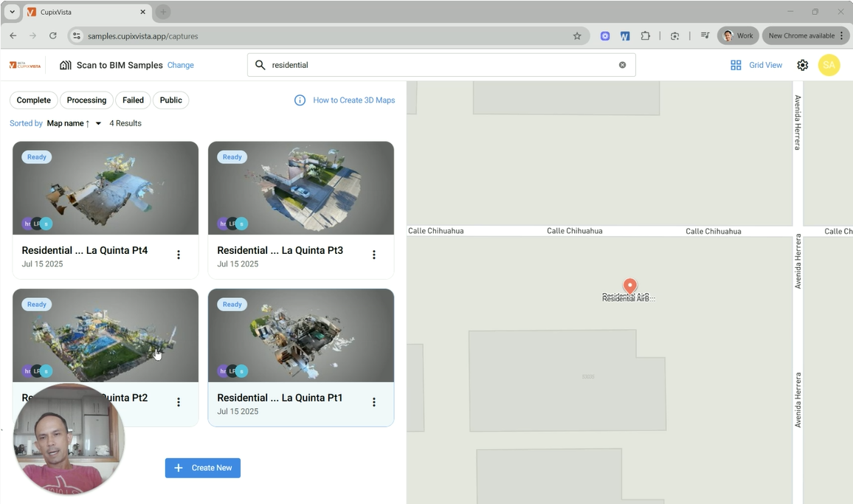Image resolution: width=853 pixels, height=504 pixels.
Task: Enable the Public filter chip
Action: click(x=170, y=100)
